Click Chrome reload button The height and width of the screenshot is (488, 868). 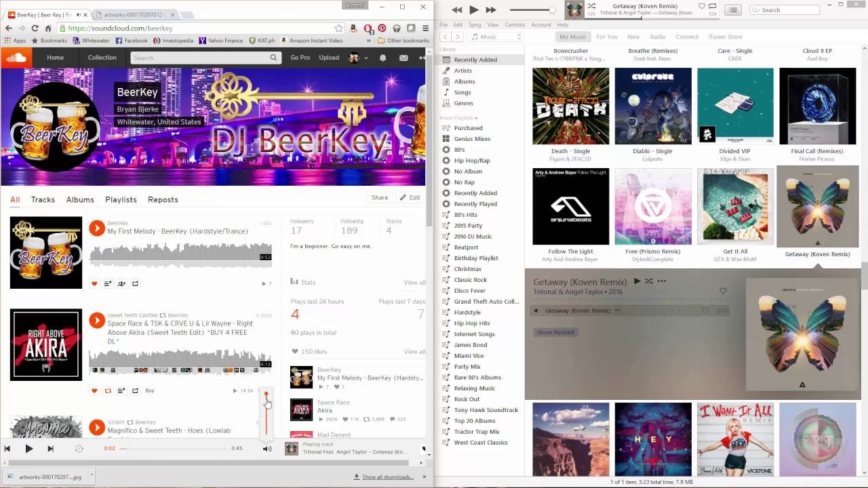tap(35, 28)
